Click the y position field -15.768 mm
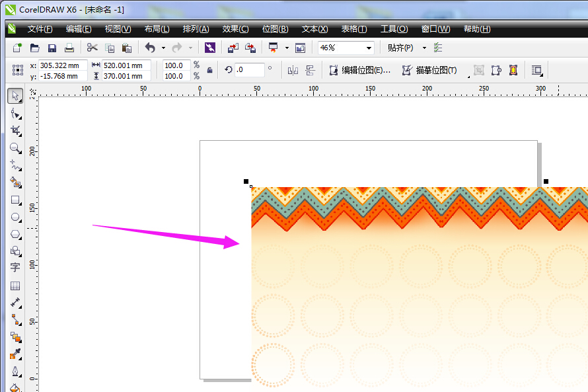588x392 pixels. pyautogui.click(x=63, y=76)
